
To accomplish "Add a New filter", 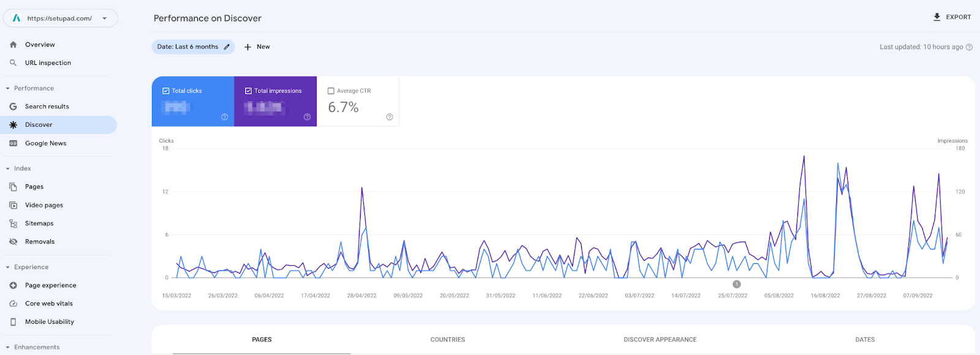I will (x=257, y=47).
